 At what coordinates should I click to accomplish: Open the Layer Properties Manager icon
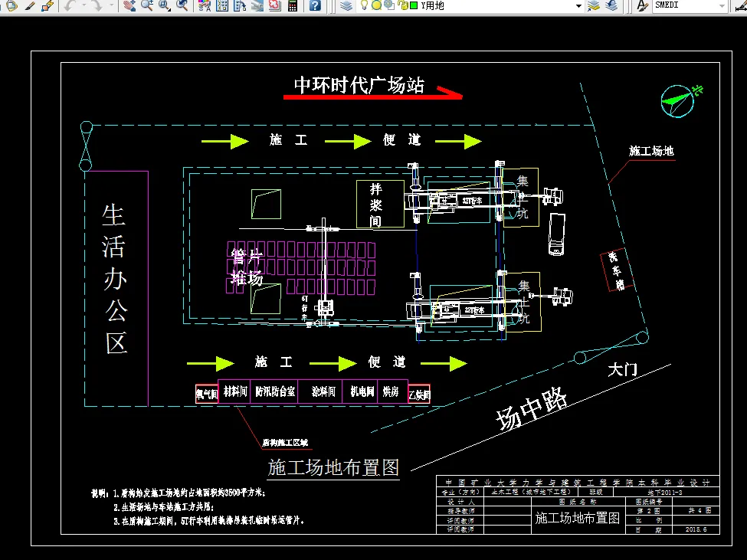(x=346, y=6)
